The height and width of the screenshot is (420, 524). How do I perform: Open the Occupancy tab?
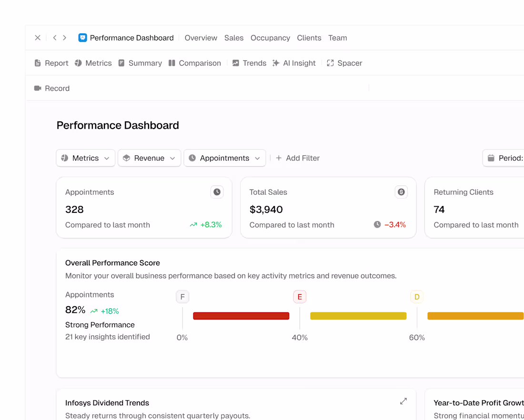point(271,38)
